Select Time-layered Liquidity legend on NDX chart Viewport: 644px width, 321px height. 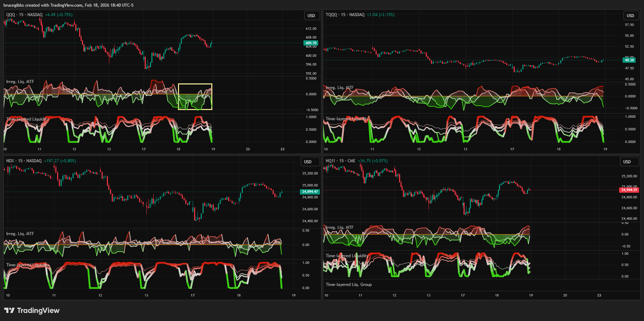(x=27, y=265)
